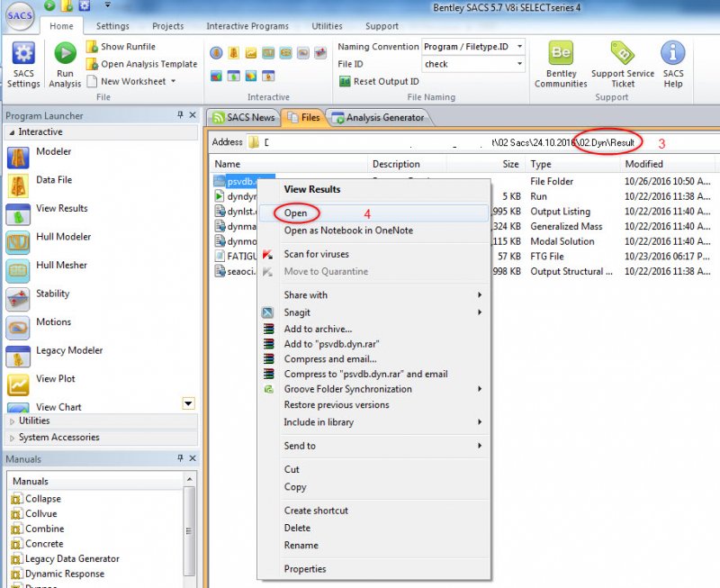This screenshot has height=588, width=720.
Task: Open the Collvue manual
Action: click(34, 513)
